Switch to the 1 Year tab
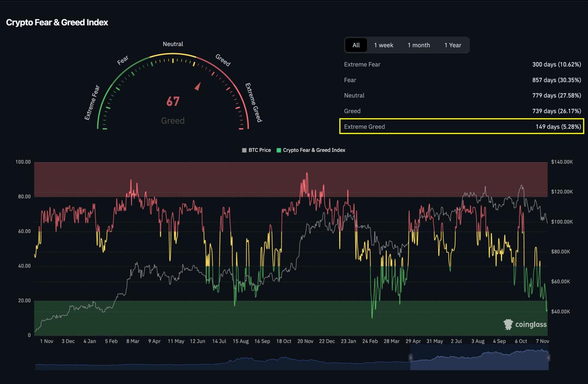Screen dimensions: 588x384 [452, 45]
